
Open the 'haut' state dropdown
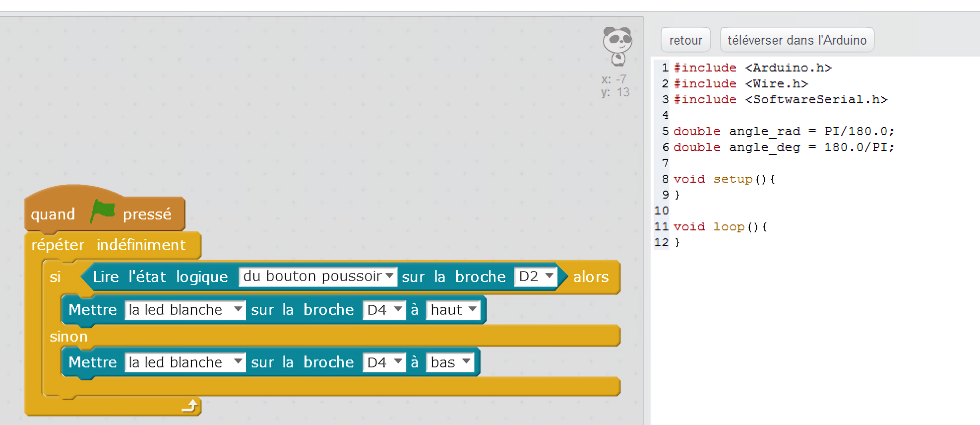point(453,310)
